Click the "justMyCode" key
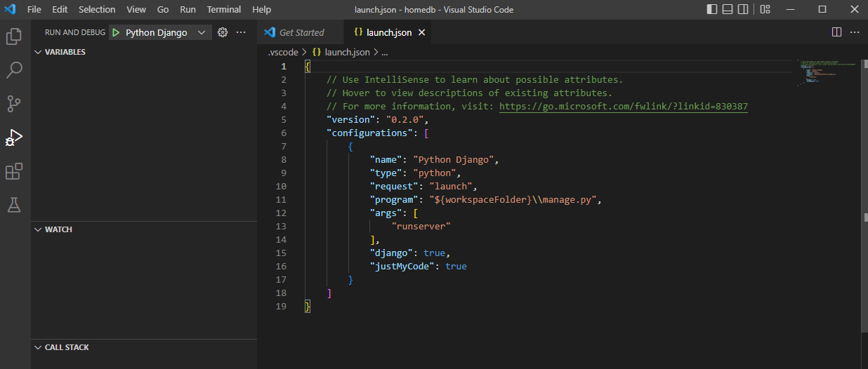 coord(402,267)
